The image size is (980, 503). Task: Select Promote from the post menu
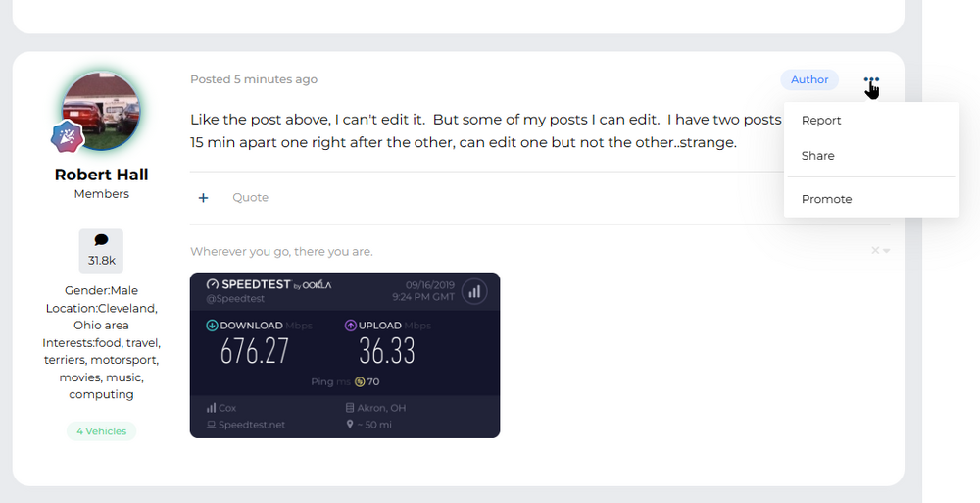pos(827,199)
